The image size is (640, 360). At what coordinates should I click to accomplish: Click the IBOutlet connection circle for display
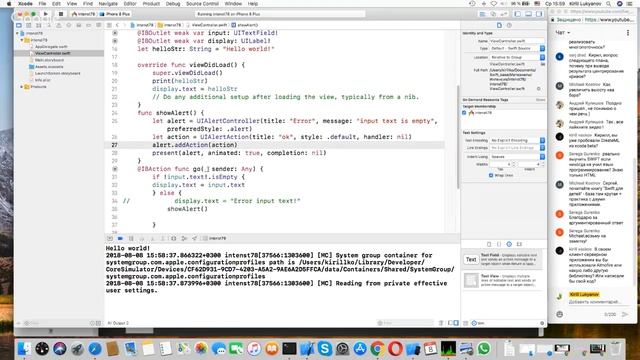click(115, 41)
